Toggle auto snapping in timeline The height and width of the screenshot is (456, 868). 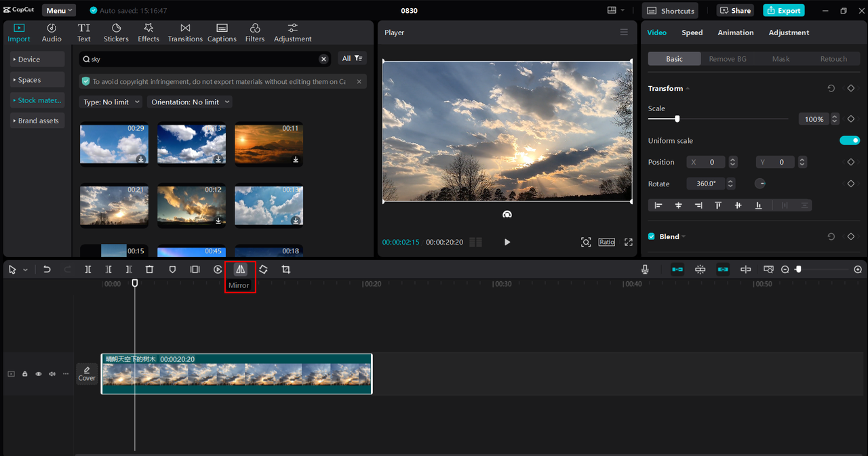tap(701, 269)
